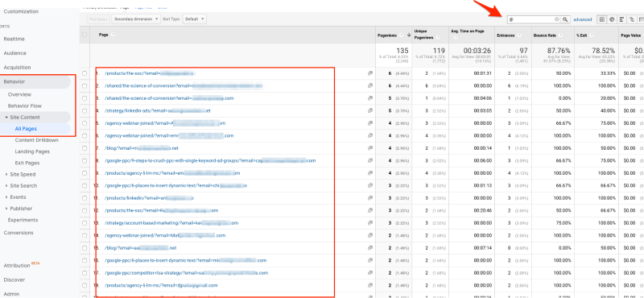Screen dimensions: 644x298
Task: Tick the checkbox for row 13 account-based-marketing
Action: point(85,223)
